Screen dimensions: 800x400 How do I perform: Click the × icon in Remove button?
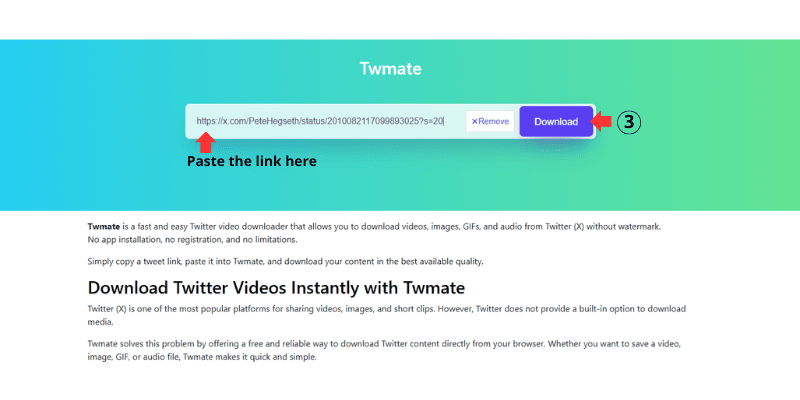[x=474, y=122]
